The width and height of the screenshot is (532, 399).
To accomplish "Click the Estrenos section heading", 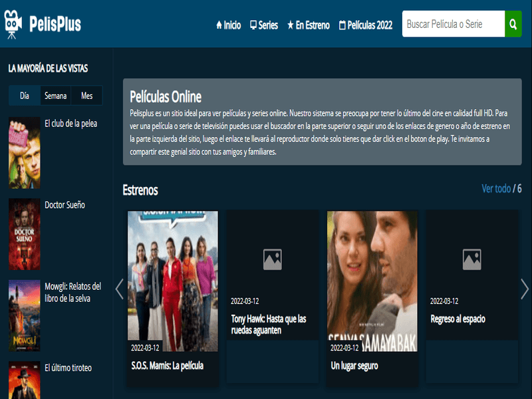I will [140, 190].
